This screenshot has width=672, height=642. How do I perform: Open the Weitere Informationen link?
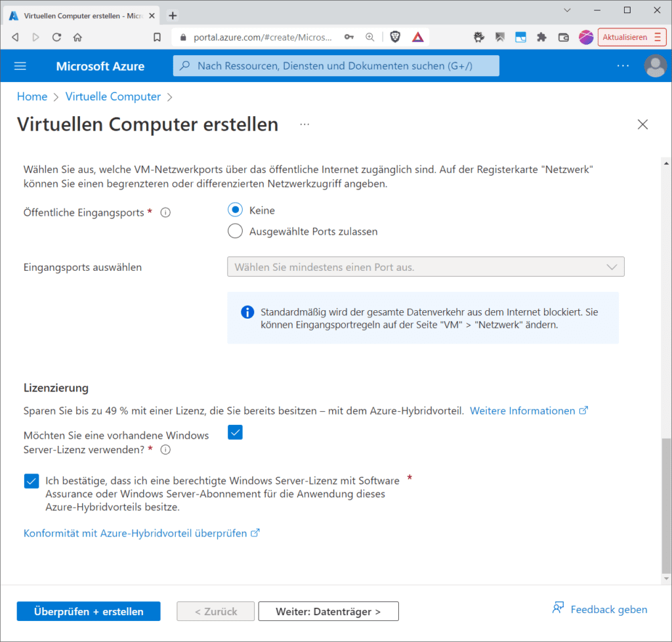click(529, 411)
